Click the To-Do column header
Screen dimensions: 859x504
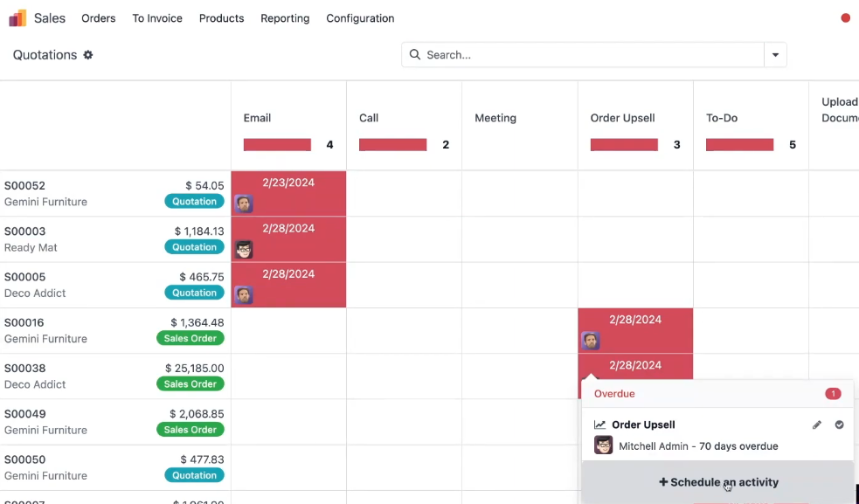(x=722, y=118)
